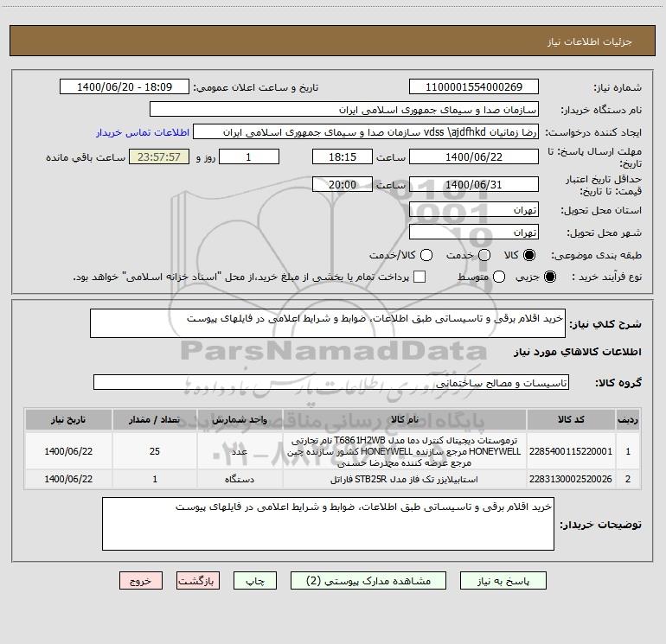The height and width of the screenshot is (644, 666).
Task: Click the تاریخ نیاز column header
Action: 68,419
